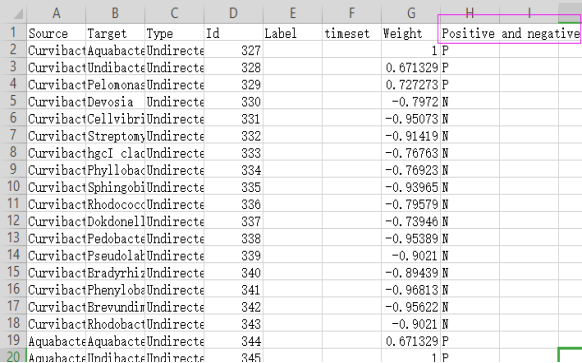582x363 pixels.
Task: Click the Target header cell
Action: (x=115, y=33)
